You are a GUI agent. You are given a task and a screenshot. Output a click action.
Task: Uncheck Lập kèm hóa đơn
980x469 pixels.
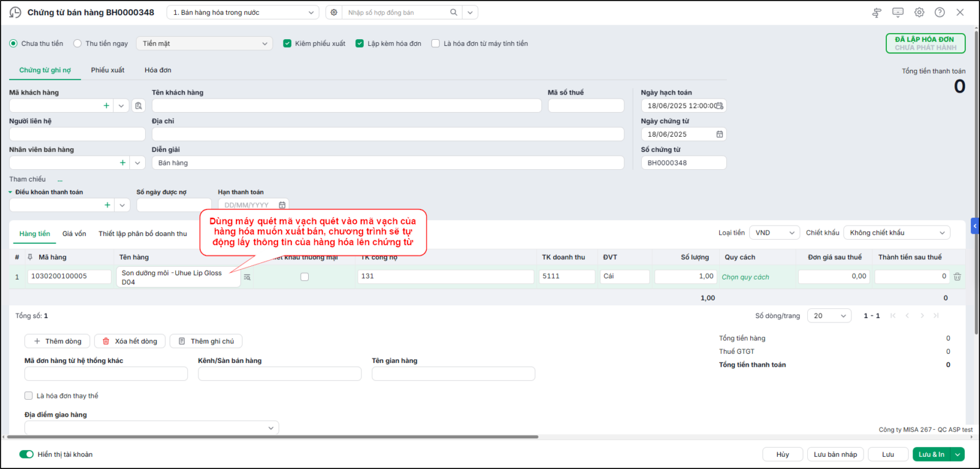tap(360, 44)
